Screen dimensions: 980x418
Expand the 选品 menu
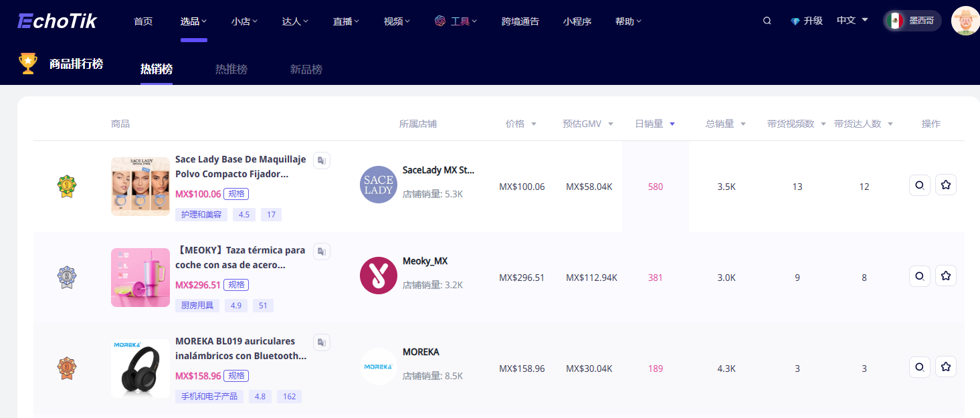pyautogui.click(x=193, y=21)
